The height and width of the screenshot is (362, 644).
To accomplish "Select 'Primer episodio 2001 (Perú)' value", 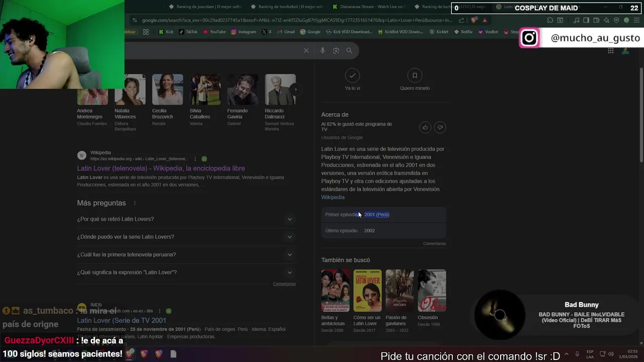I will pyautogui.click(x=376, y=215).
